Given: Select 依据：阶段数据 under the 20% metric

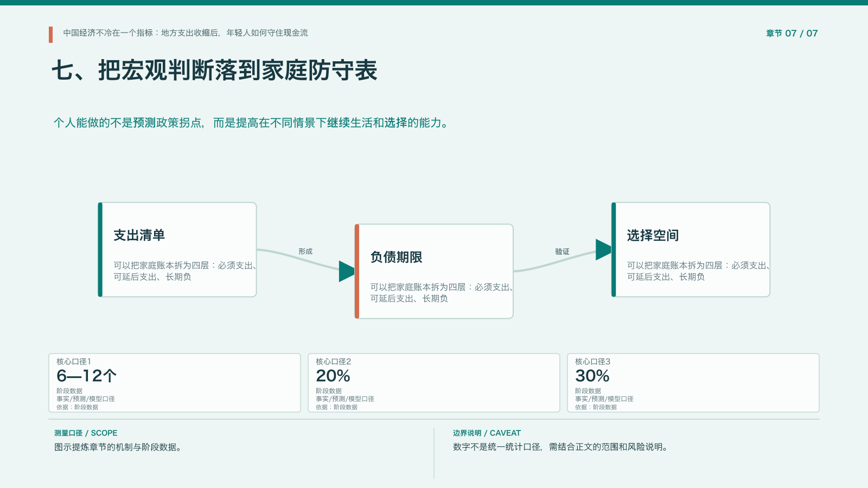Looking at the screenshot, I should (336, 407).
